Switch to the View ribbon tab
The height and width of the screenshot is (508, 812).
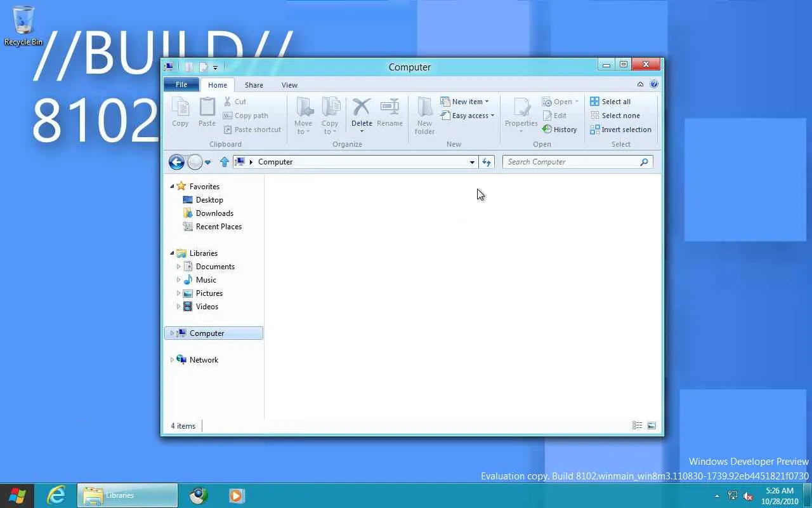tap(289, 85)
